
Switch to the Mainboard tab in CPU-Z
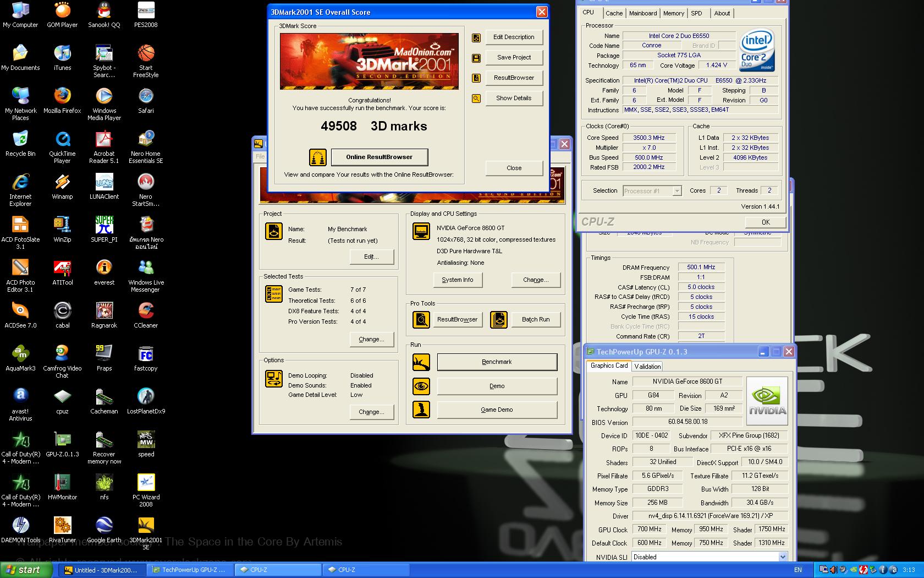point(643,13)
